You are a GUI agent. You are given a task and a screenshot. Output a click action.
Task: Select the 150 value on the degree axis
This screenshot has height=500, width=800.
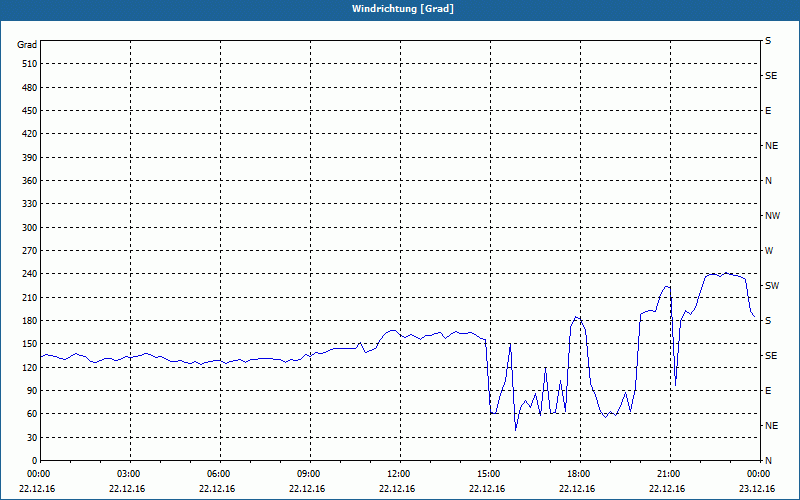29,344
